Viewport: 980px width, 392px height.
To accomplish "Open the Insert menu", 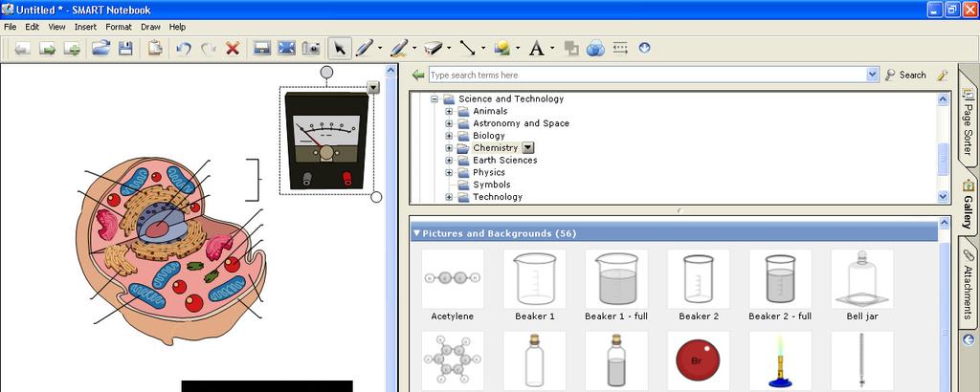I will [x=85, y=27].
